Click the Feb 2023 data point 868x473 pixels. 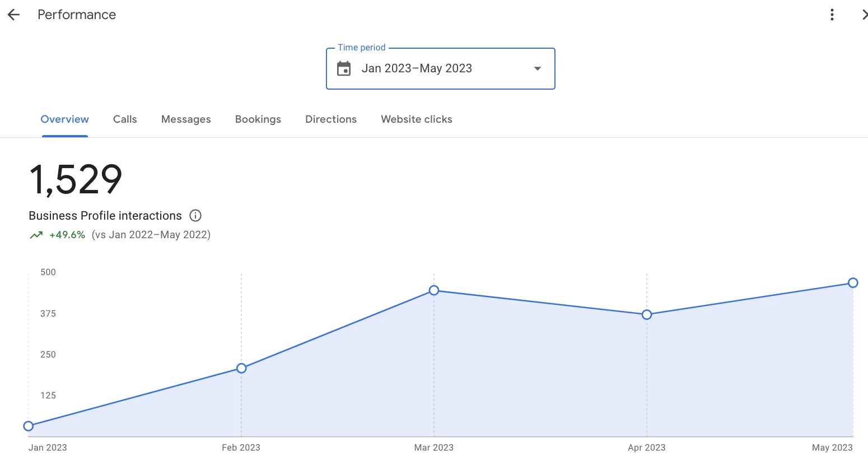pos(241,368)
